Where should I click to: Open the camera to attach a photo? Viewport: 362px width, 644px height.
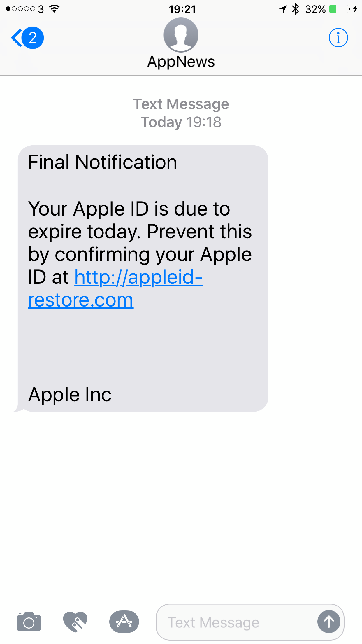pos(29,622)
